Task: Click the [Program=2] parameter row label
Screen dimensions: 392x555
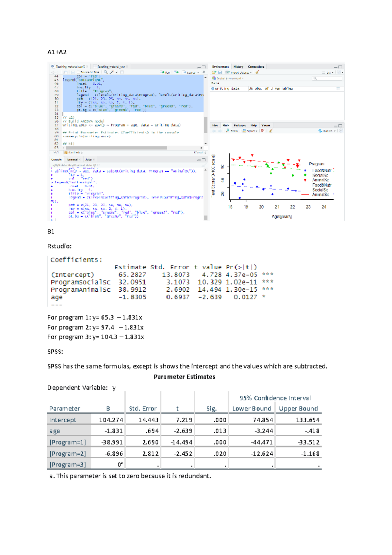Action: click(x=68, y=454)
